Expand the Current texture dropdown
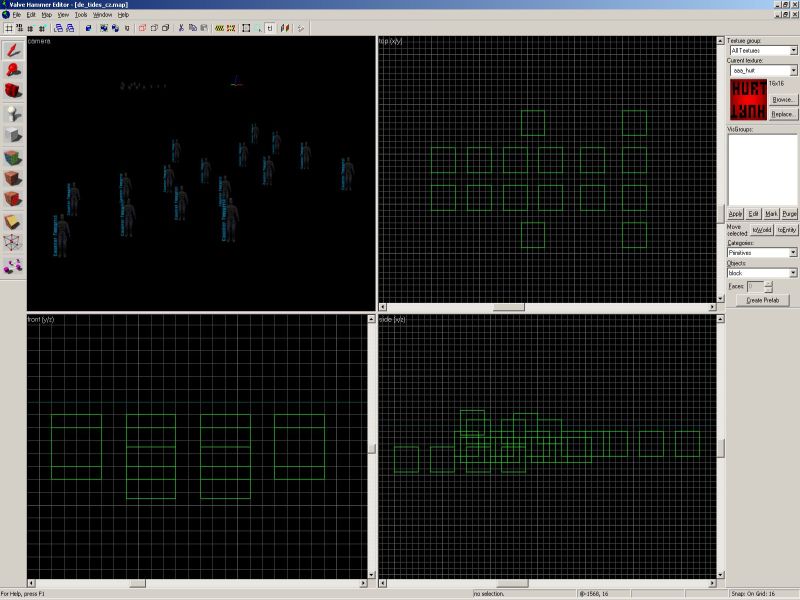Viewport: 800px width, 600px height. [x=792, y=71]
